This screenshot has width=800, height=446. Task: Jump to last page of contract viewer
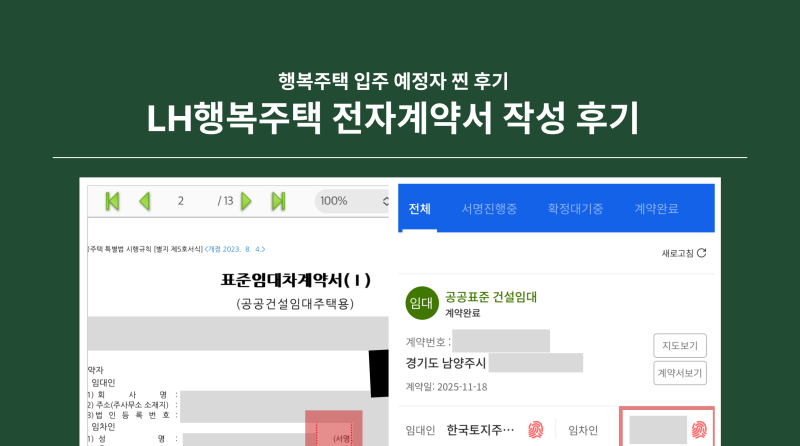279,201
